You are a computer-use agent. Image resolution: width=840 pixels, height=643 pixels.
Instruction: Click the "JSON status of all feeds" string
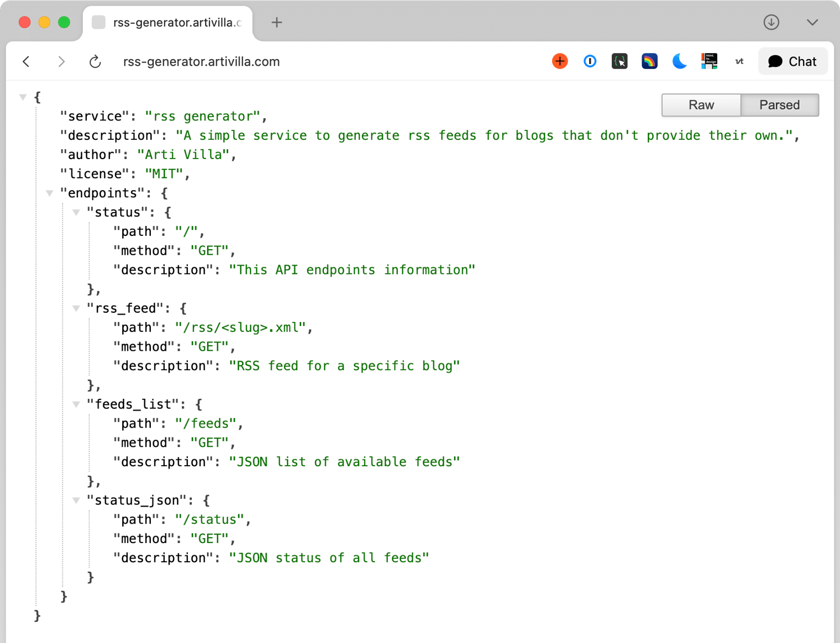pos(329,558)
